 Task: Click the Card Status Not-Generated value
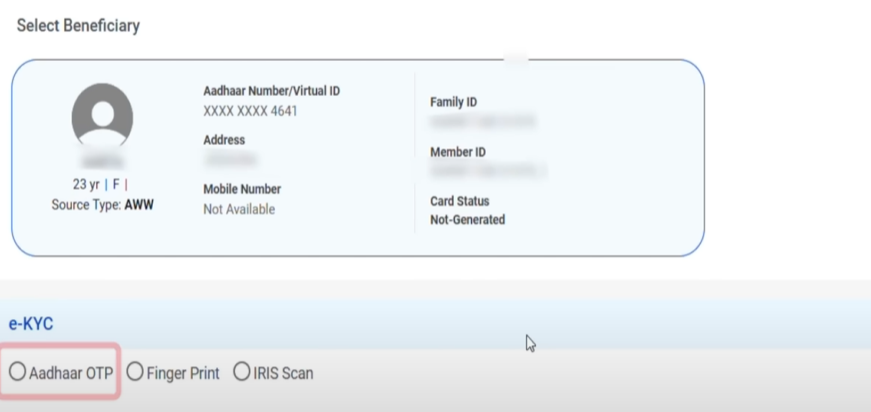pyautogui.click(x=467, y=220)
